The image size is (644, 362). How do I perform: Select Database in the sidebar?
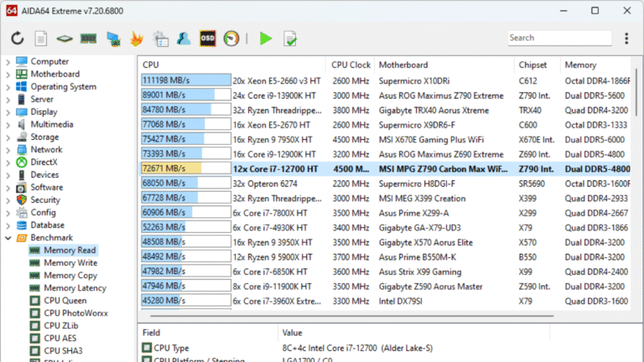[47, 225]
